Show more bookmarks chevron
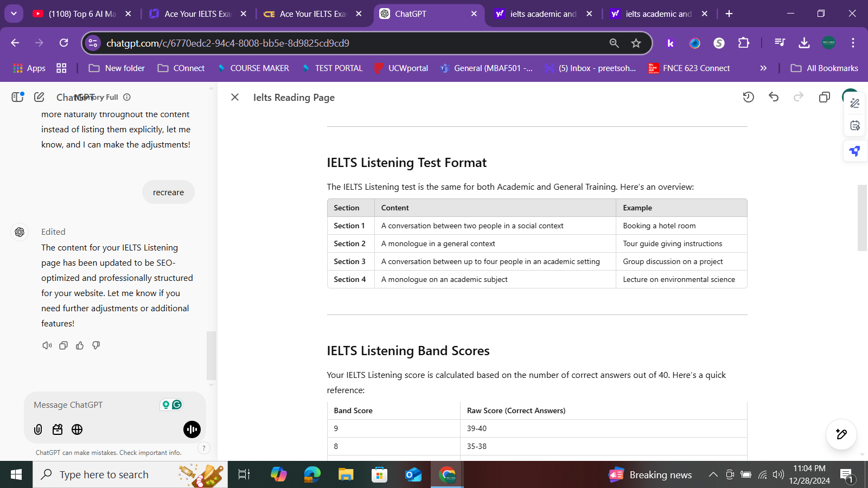This screenshot has height=488, width=868. [763, 68]
